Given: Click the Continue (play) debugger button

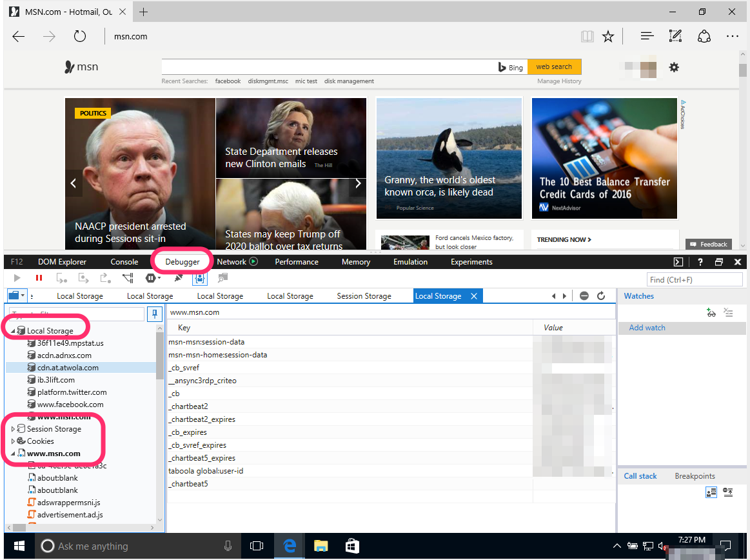Looking at the screenshot, I should [17, 278].
